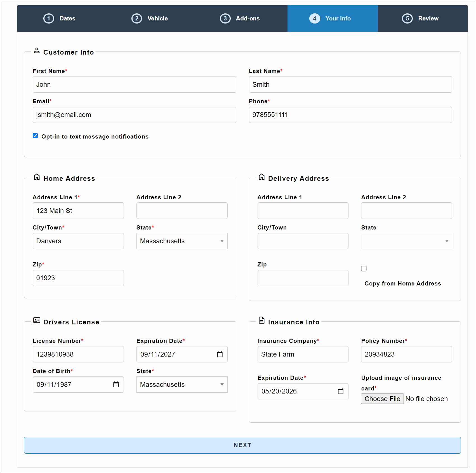Click the ID card icon beside Drivers License

pyautogui.click(x=37, y=320)
